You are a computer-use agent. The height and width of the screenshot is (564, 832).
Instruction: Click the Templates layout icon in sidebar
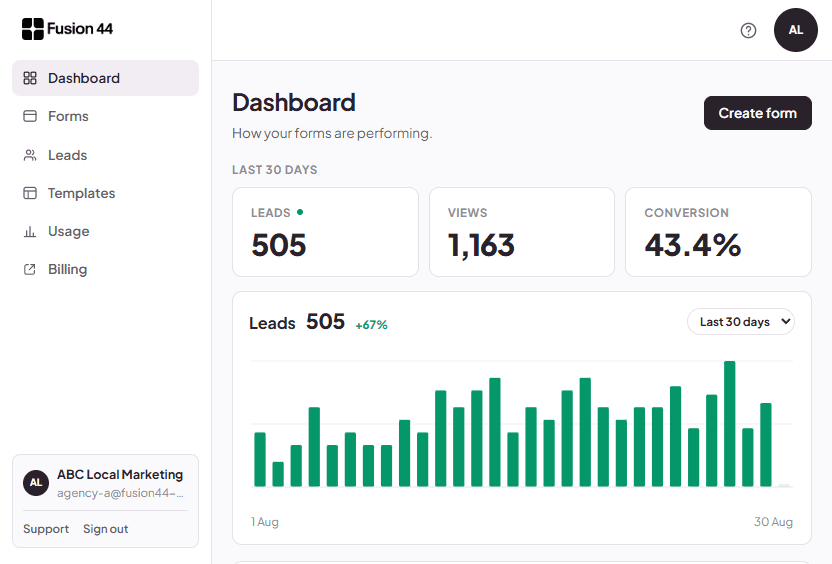30,193
